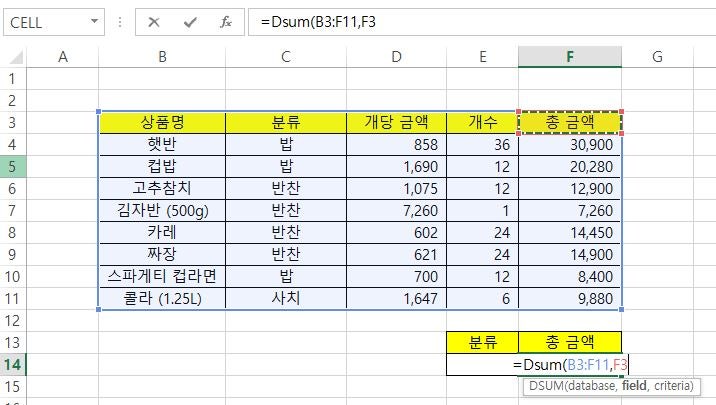The width and height of the screenshot is (716, 405).
Task: Click header cell 상품명
Action: point(162,122)
